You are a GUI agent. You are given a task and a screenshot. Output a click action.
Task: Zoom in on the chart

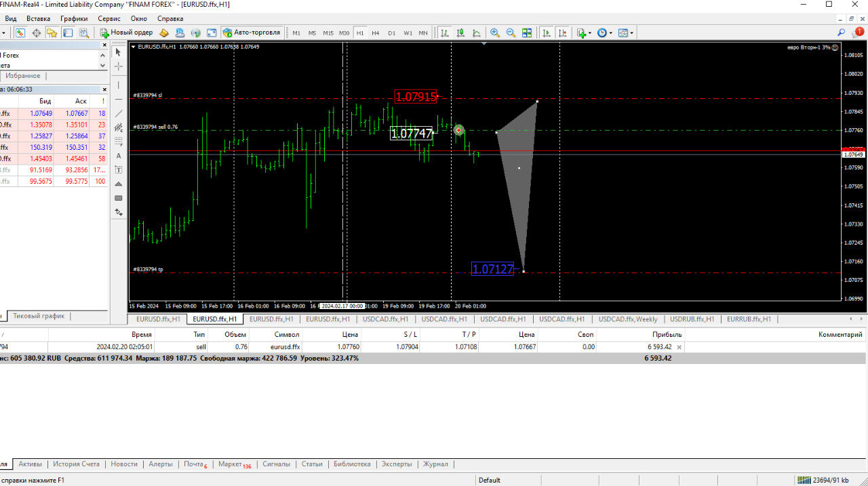(495, 33)
